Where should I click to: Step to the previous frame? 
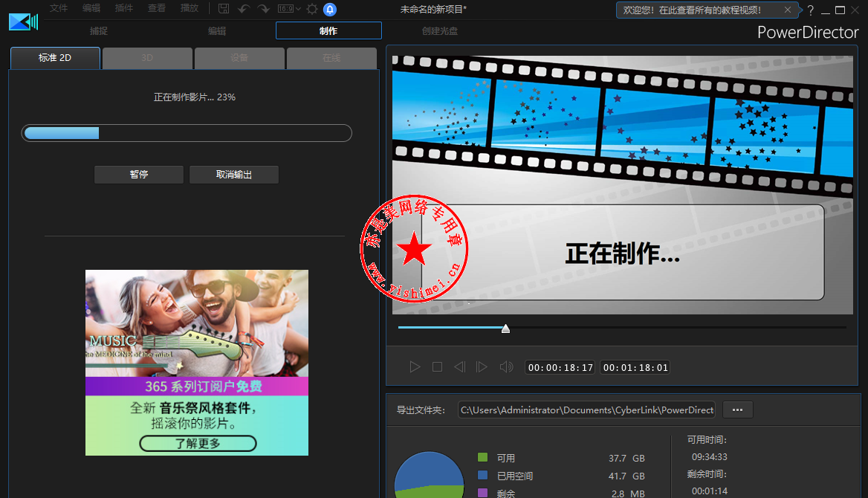click(459, 366)
